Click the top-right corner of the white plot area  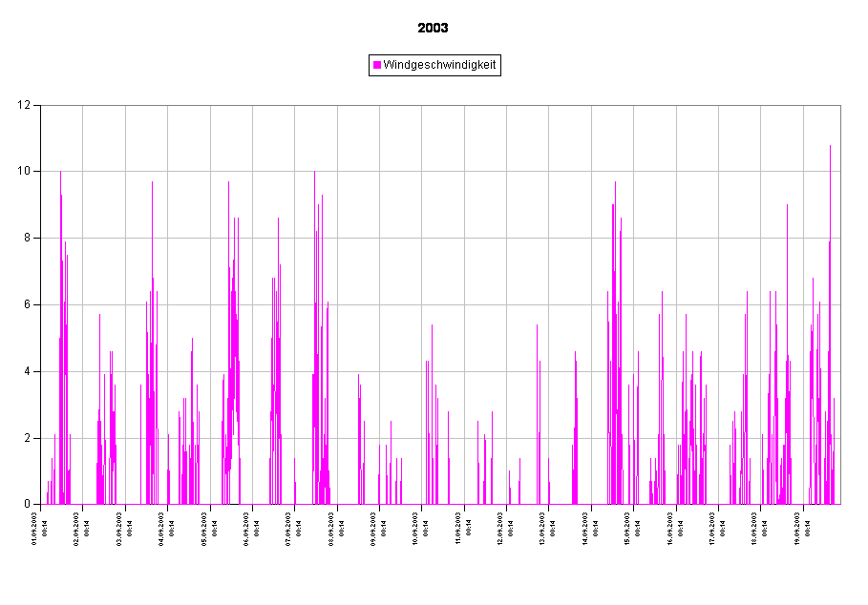[839, 107]
